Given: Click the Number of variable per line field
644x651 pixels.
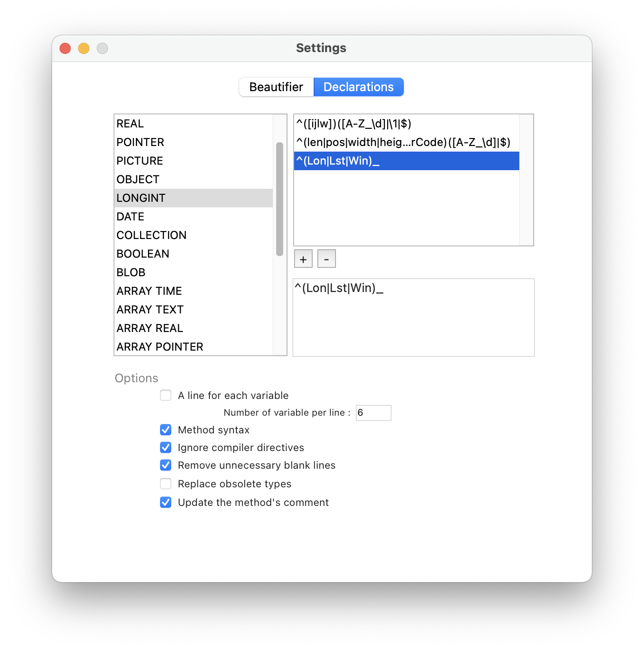Looking at the screenshot, I should pyautogui.click(x=374, y=413).
